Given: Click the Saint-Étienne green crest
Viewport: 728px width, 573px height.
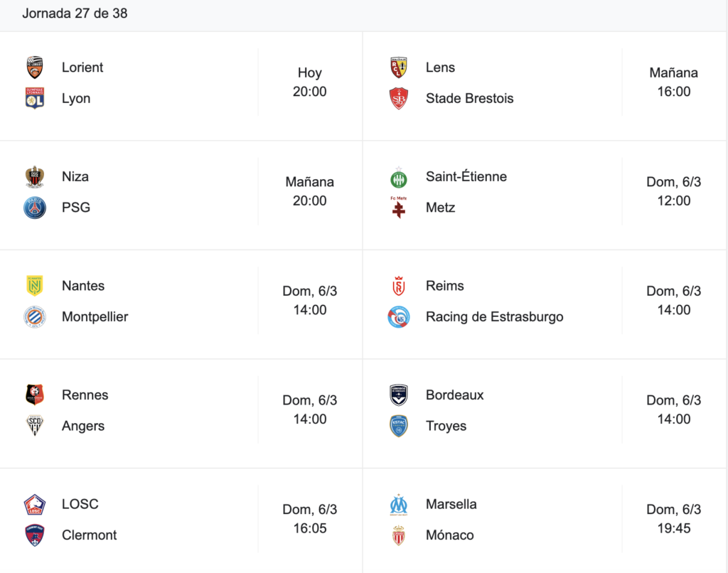Looking at the screenshot, I should pyautogui.click(x=399, y=178).
